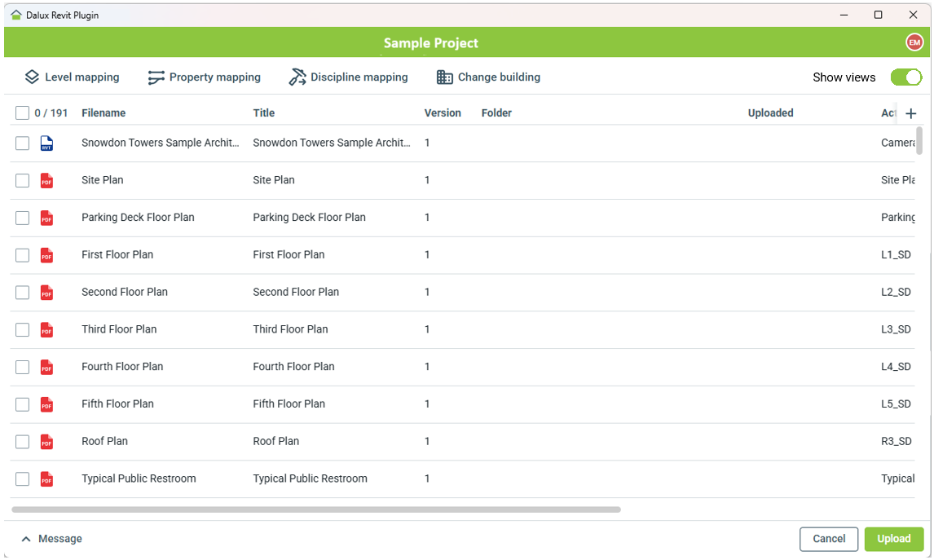
Task: Maximize the Dalux Revit Plugin window
Action: [878, 15]
